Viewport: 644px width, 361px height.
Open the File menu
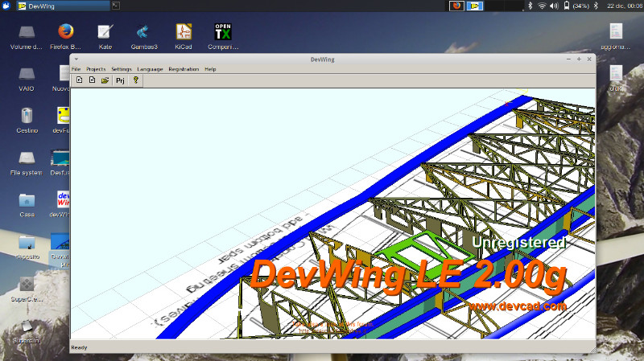point(76,69)
